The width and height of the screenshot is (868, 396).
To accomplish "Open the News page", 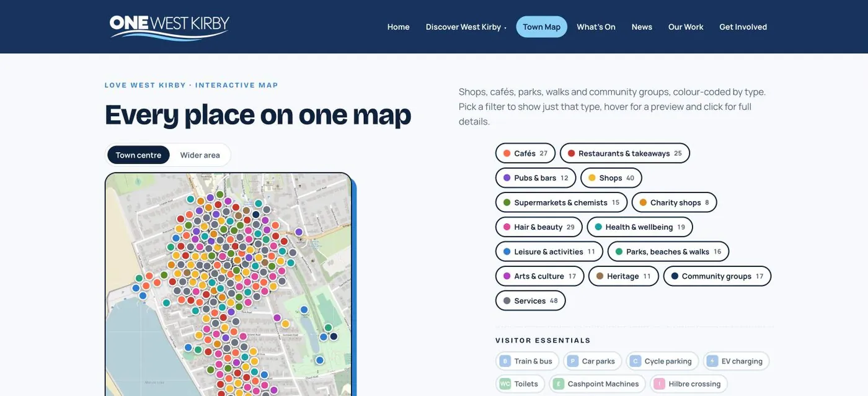I will (x=642, y=27).
